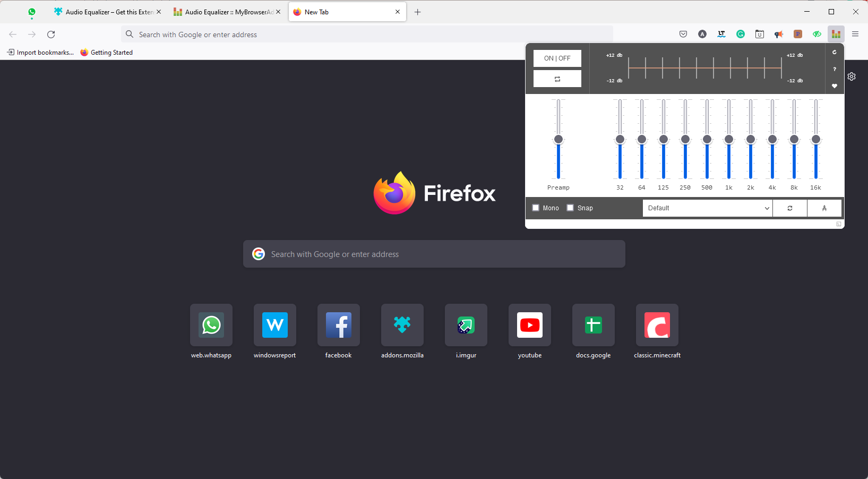
Task: Reload the current page
Action: [x=51, y=34]
